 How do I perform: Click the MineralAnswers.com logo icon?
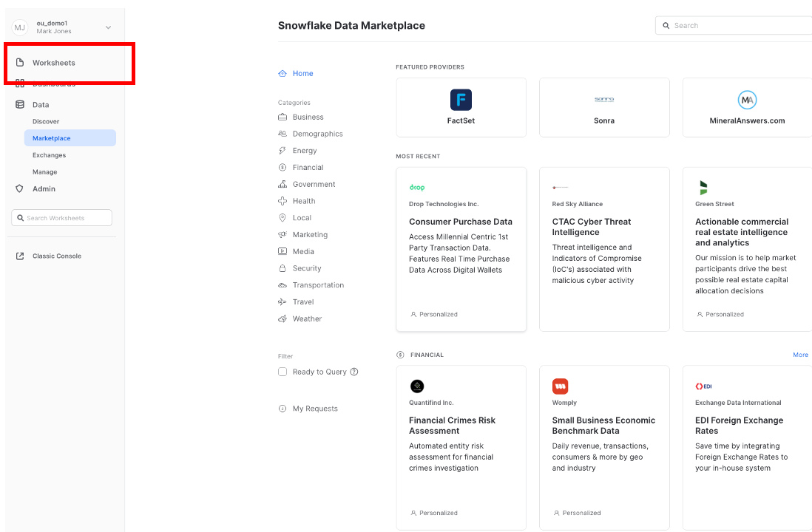pos(747,100)
